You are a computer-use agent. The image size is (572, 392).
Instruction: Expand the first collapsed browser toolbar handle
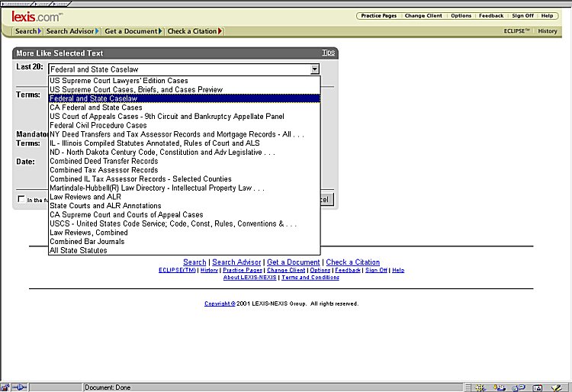[17, 4]
